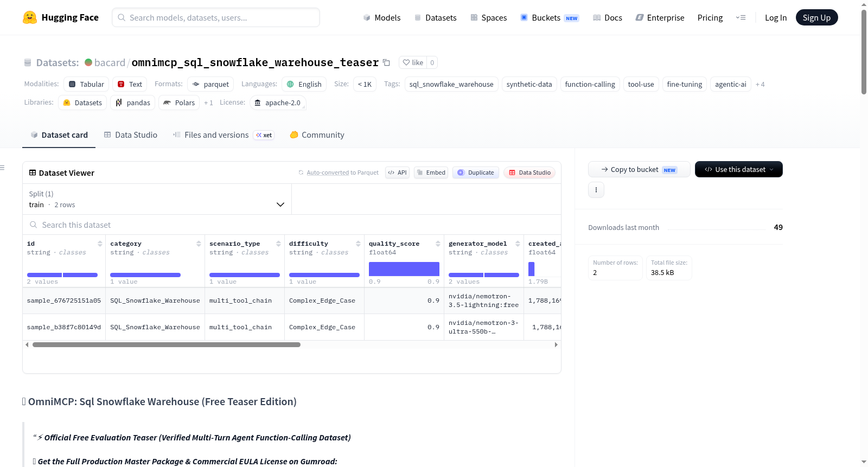Go to Pricing page
The image size is (868, 467).
coord(710,17)
